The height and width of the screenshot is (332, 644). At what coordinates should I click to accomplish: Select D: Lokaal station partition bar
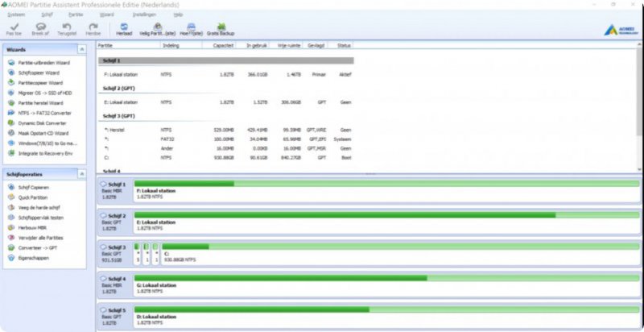pos(387,317)
